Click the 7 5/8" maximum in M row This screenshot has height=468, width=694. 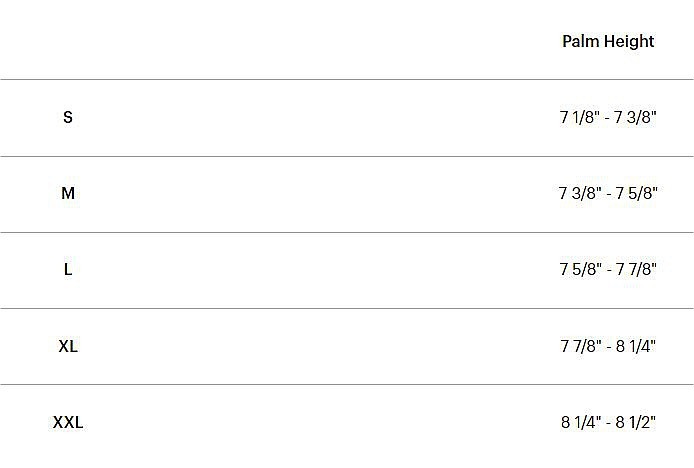[636, 193]
